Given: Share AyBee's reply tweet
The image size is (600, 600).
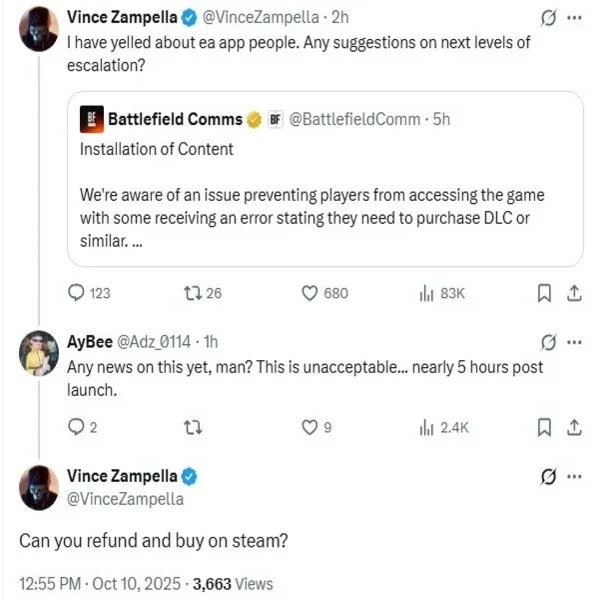Looking at the screenshot, I should [x=574, y=428].
